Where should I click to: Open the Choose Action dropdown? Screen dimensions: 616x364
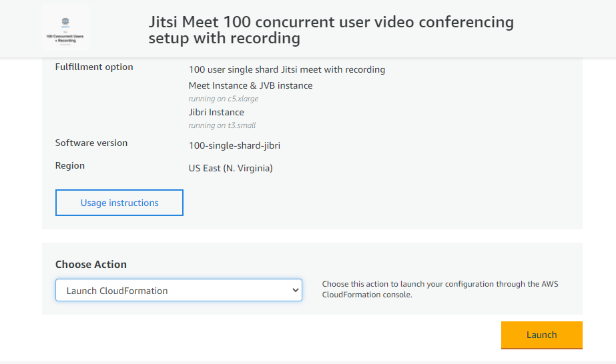tap(178, 290)
